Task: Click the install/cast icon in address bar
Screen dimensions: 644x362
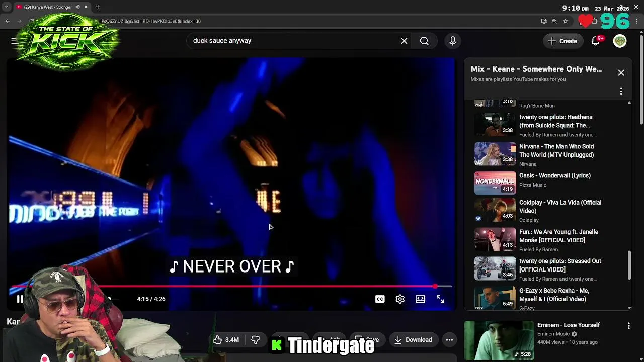Action: pos(544,21)
